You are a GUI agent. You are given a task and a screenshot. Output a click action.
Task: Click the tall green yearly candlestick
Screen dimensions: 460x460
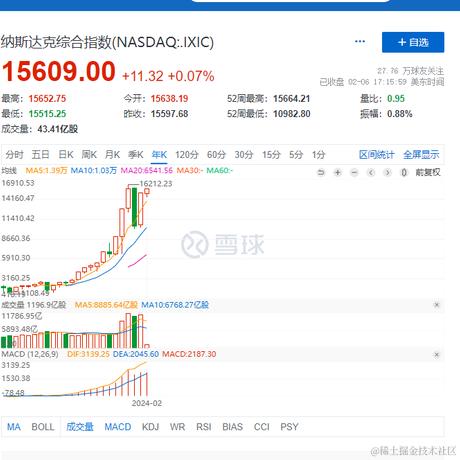(134, 207)
